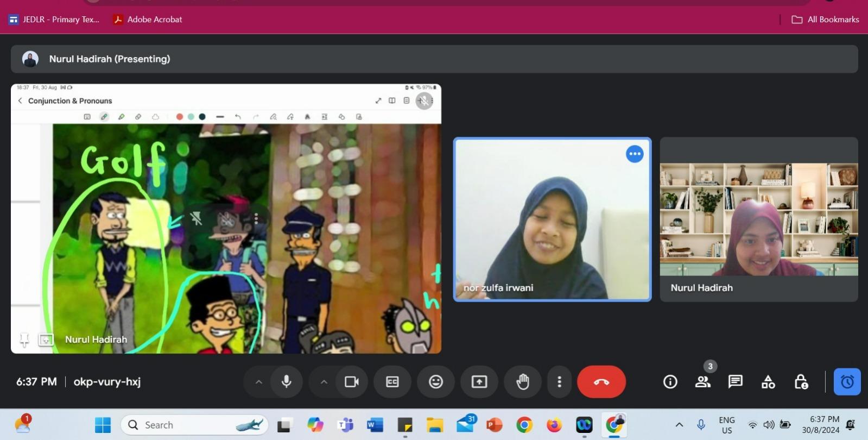Image resolution: width=868 pixels, height=440 pixels.
Task: Toggle the microphone mute button
Action: click(286, 382)
